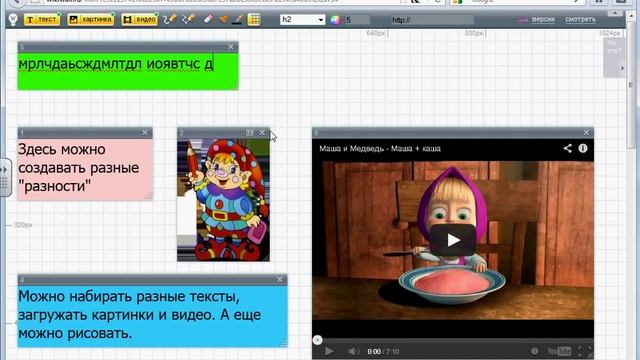Close the blue text block
The image size is (640, 360).
click(280, 280)
